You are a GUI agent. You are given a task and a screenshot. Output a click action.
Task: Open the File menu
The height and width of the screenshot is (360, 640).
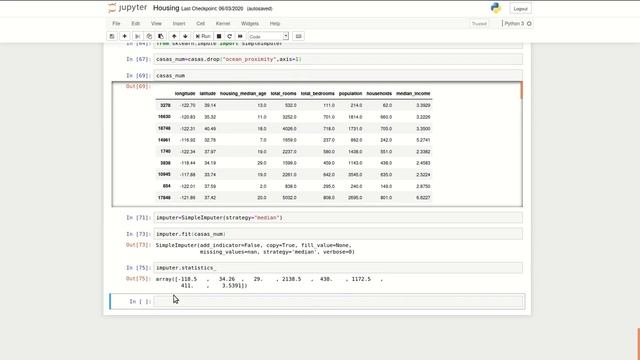pos(116,24)
